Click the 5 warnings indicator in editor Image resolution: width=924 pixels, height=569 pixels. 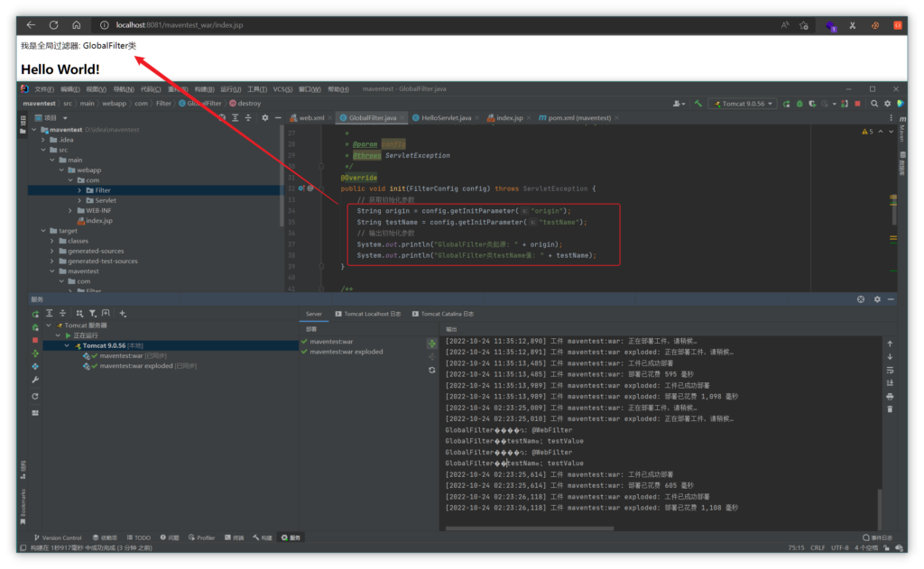click(x=867, y=132)
